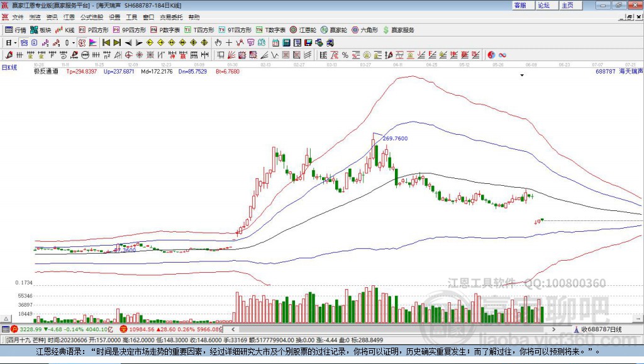This screenshot has width=644, height=364.
Task: Click the 日K线 label on chart
Action: (9, 67)
